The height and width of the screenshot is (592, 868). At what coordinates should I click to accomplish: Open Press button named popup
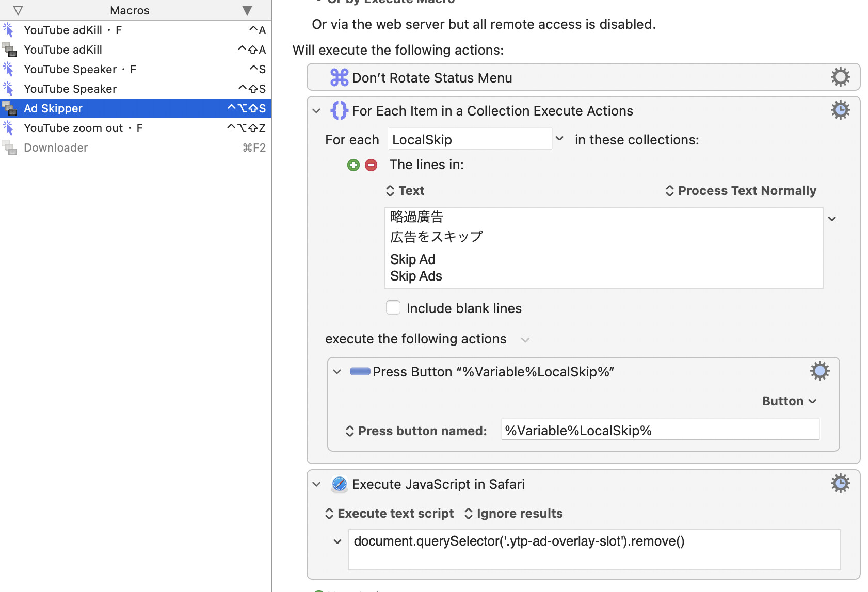tap(416, 431)
